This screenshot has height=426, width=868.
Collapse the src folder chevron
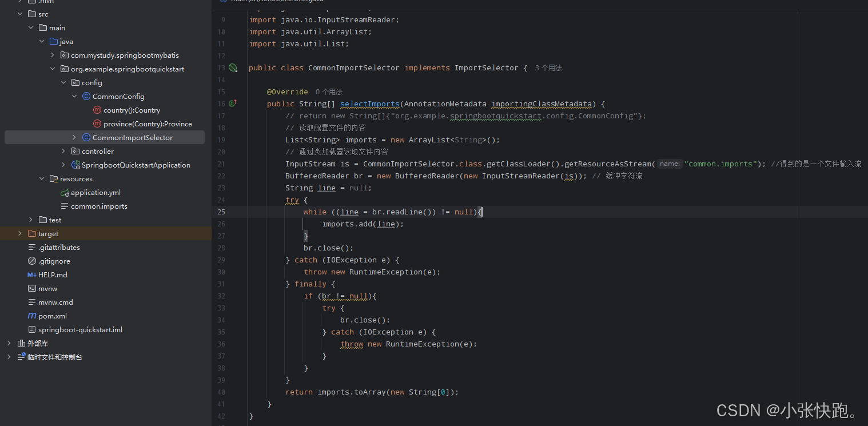pyautogui.click(x=20, y=14)
